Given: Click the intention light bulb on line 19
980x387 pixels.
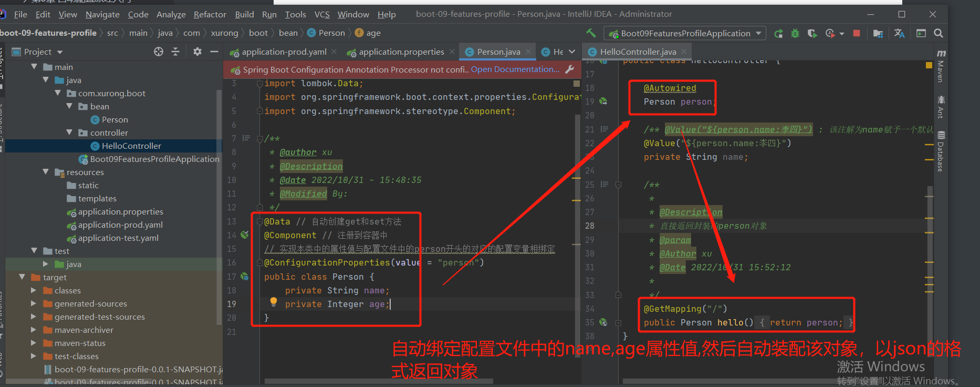Looking at the screenshot, I should coord(273,302).
